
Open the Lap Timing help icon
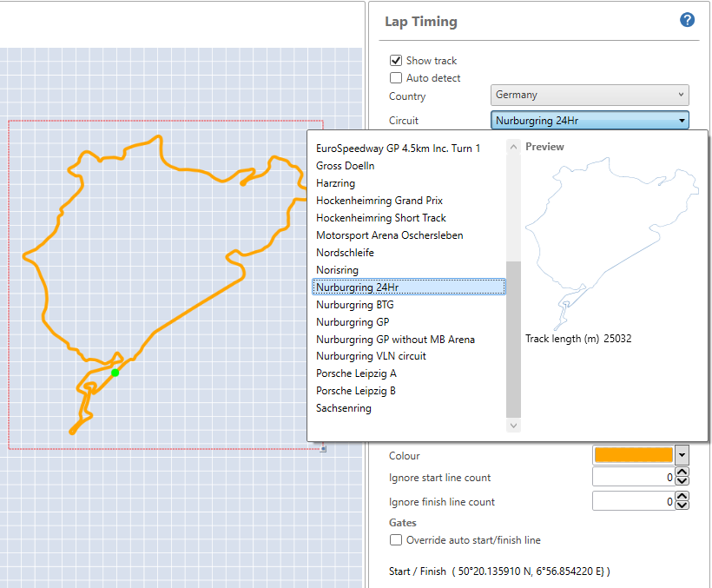pos(687,20)
